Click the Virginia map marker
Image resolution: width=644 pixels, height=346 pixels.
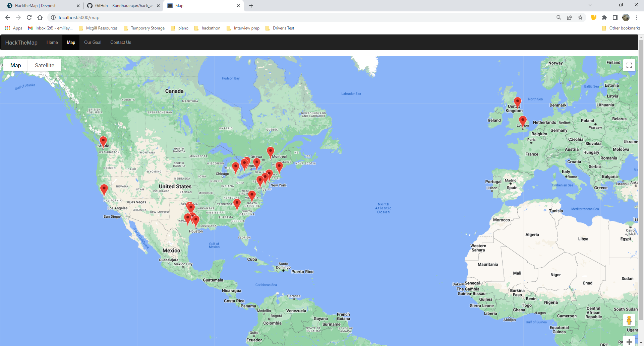point(252,196)
